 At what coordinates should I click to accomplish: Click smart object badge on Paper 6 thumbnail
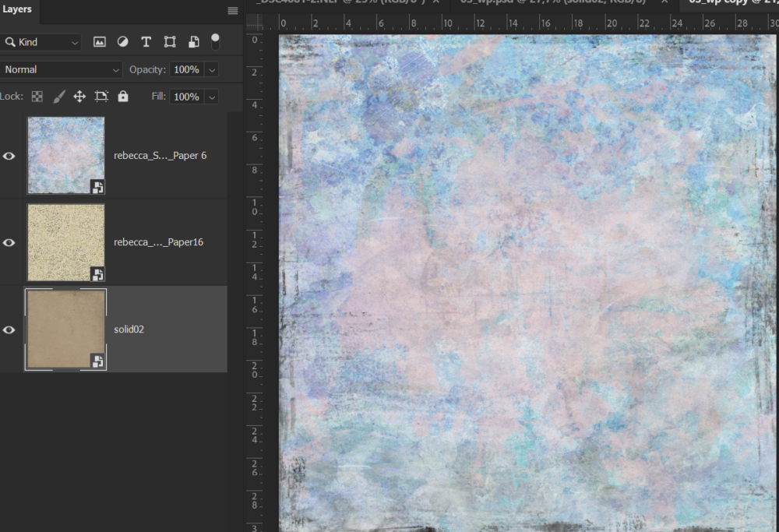pyautogui.click(x=98, y=187)
